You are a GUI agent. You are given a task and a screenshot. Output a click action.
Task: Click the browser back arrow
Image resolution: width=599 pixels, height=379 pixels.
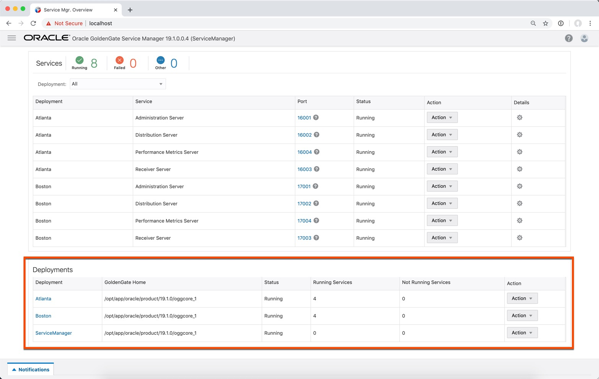(x=9, y=23)
